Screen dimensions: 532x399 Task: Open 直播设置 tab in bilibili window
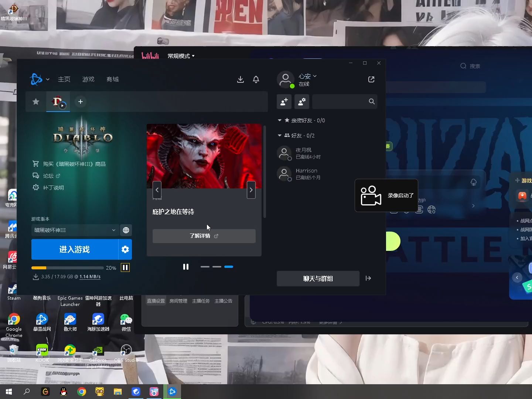pyautogui.click(x=156, y=301)
